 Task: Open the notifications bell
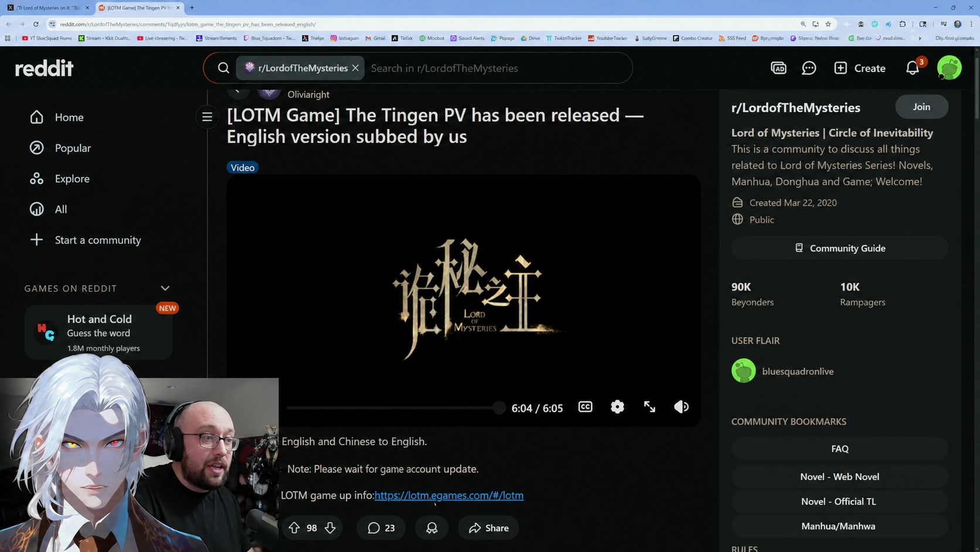click(913, 68)
